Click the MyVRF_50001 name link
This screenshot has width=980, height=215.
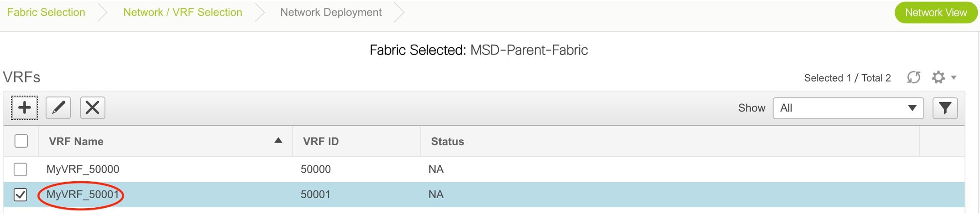(x=83, y=195)
